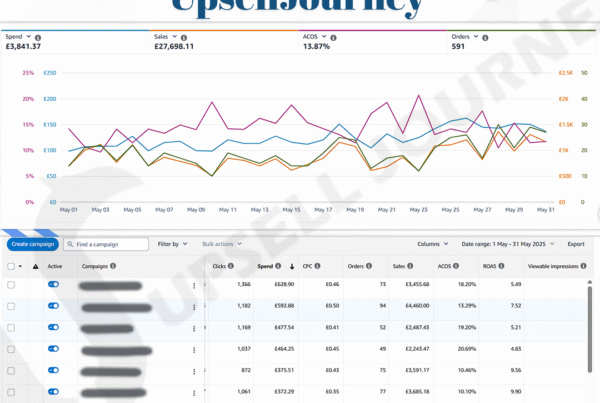Select checkbox for the £592.88 spend row
Screen dimensions: 600x403
11,306
